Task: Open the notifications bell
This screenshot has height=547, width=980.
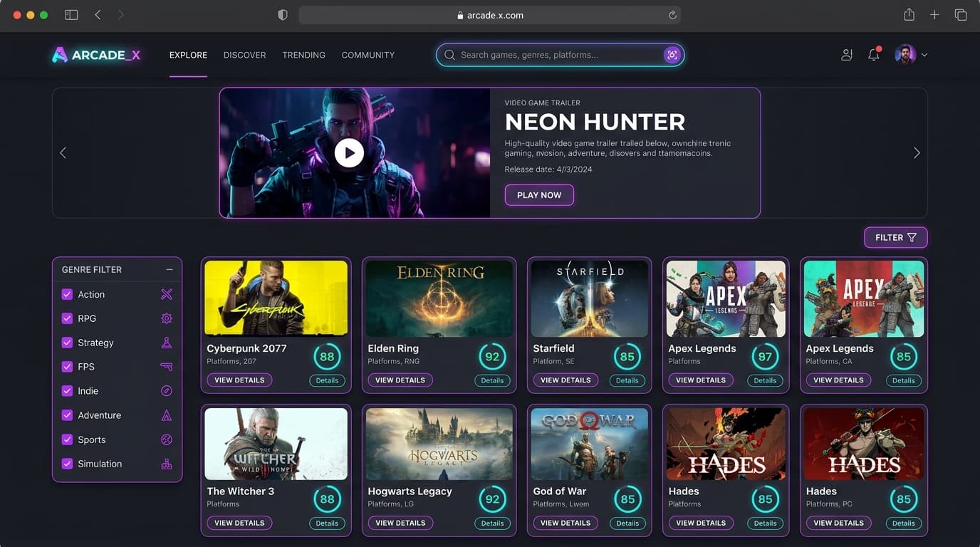Action: 874,54
